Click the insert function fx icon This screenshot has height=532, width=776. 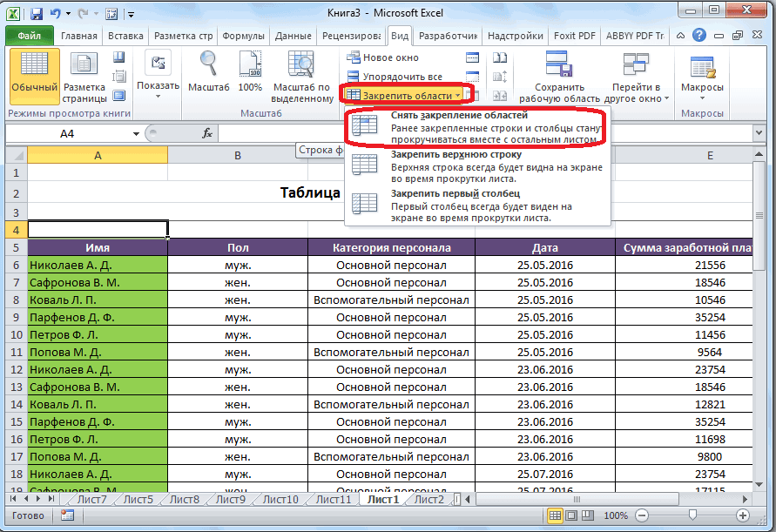click(207, 133)
